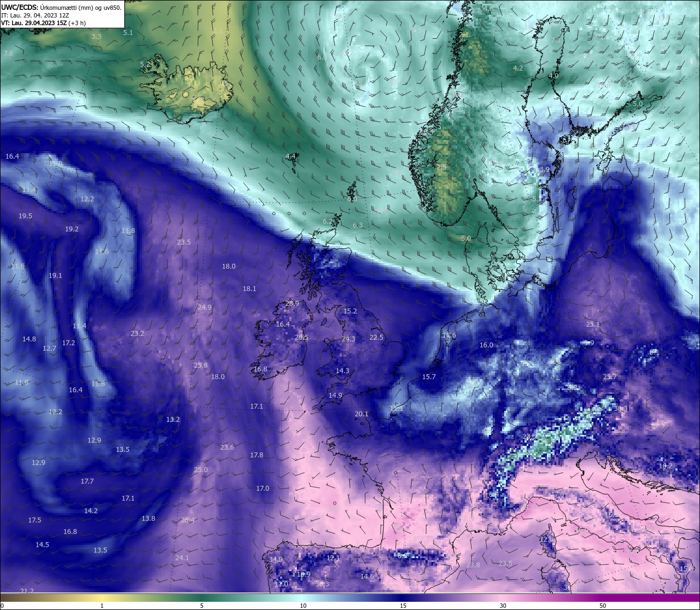
Task: Click the map value 6.3 north of Scotland
Action: tap(358, 225)
